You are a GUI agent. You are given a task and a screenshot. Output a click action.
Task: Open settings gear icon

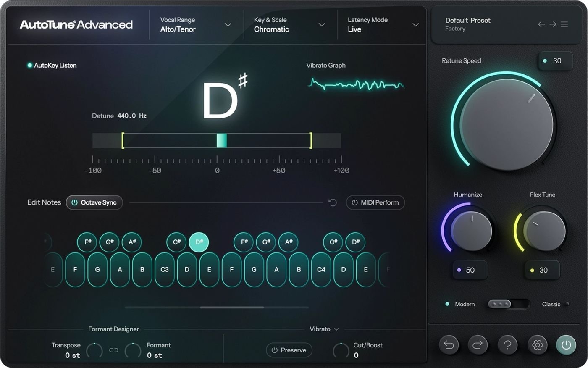click(x=537, y=345)
